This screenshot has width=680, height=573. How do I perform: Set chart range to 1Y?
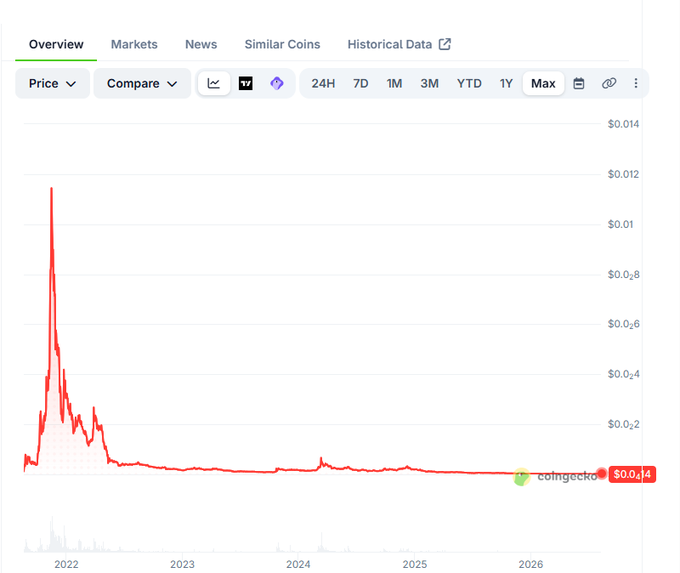coord(506,83)
